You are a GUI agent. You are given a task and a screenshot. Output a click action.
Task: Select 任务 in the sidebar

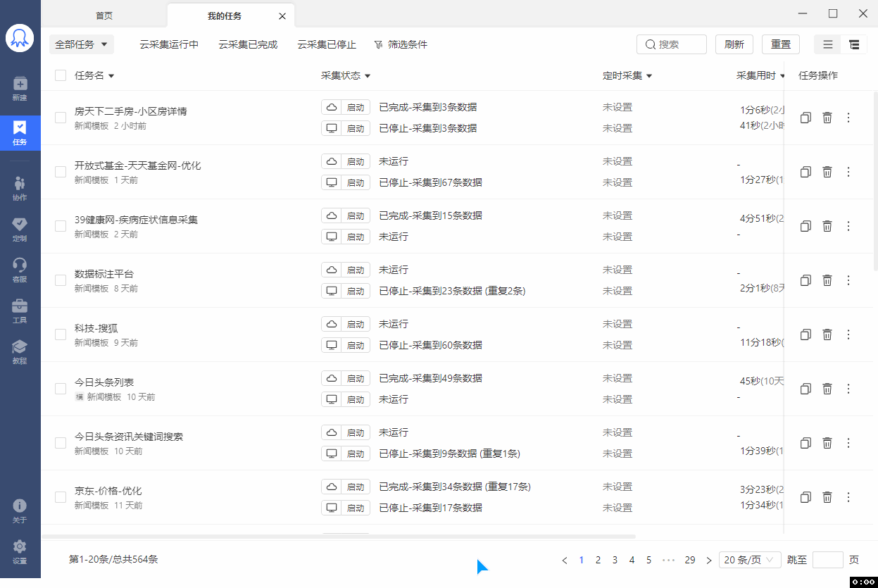pos(20,133)
